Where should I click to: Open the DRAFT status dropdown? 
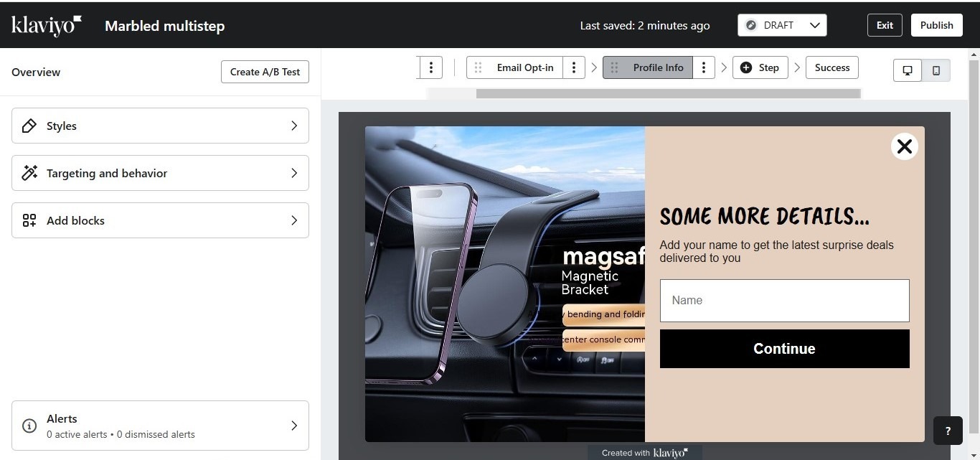[782, 25]
